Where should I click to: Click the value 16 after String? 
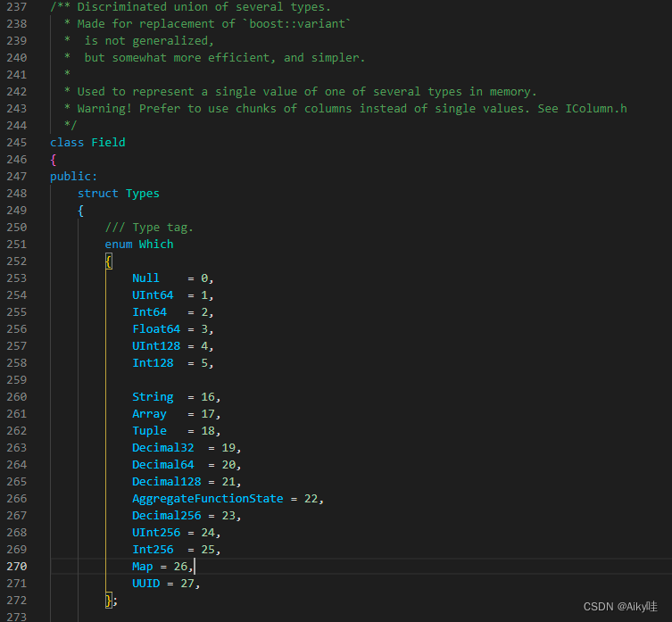point(208,397)
